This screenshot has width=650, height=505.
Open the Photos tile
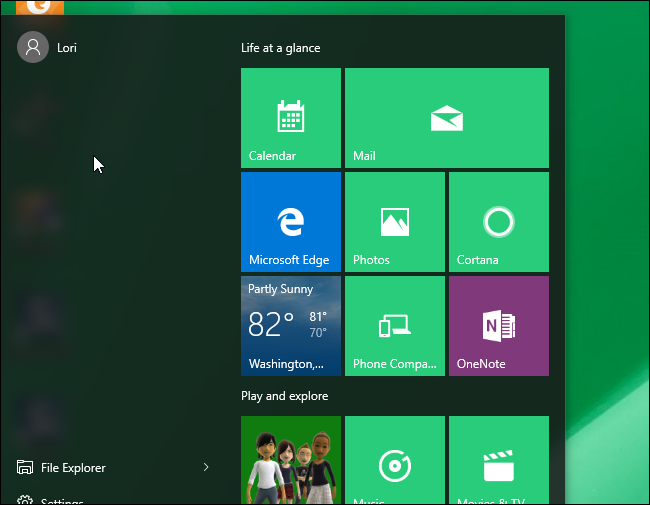coord(395,222)
